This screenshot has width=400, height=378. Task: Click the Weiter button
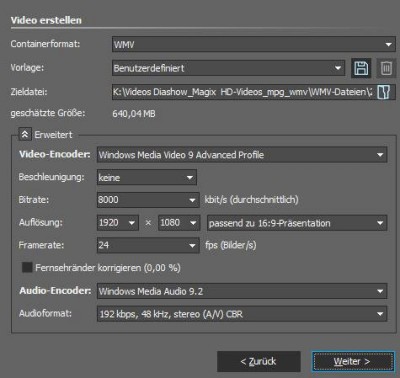click(x=353, y=361)
